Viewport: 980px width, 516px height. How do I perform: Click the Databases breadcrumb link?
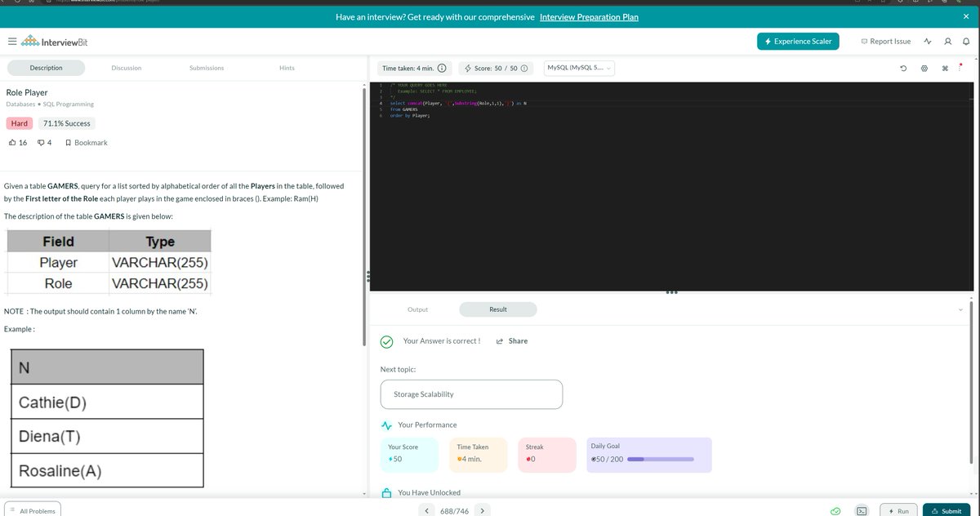(x=20, y=105)
